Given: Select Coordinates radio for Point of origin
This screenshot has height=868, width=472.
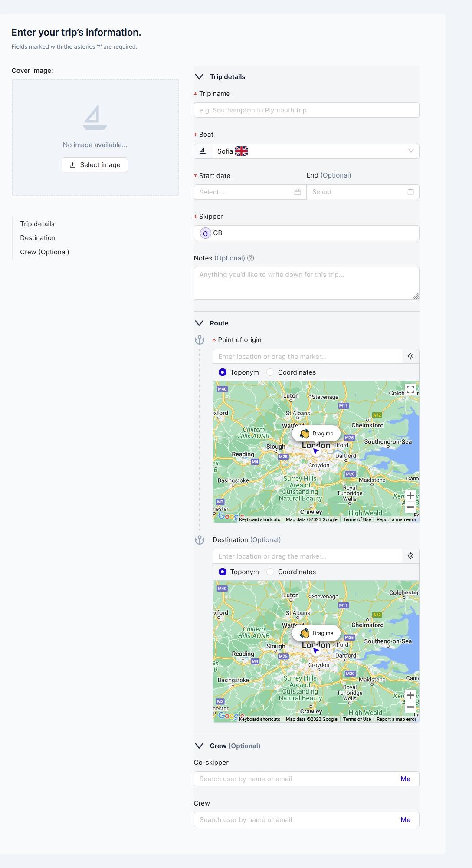Looking at the screenshot, I should click(270, 372).
